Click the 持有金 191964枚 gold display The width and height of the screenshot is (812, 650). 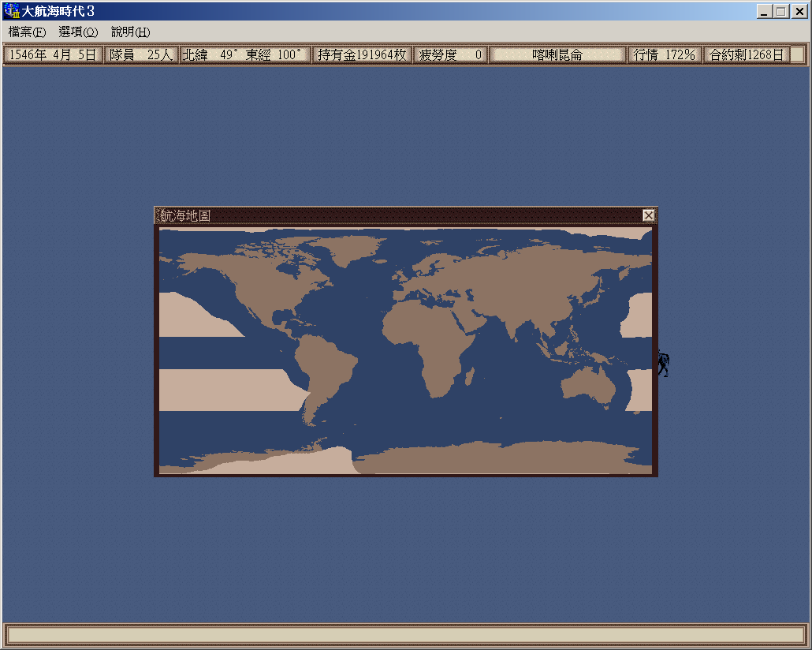pos(362,54)
